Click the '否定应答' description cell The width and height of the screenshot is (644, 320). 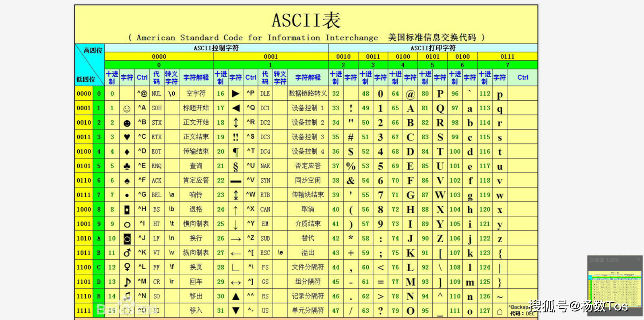click(308, 166)
